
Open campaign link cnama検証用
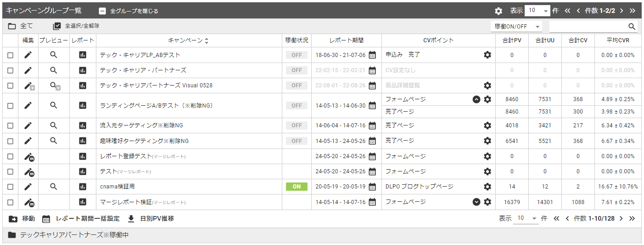point(117,187)
